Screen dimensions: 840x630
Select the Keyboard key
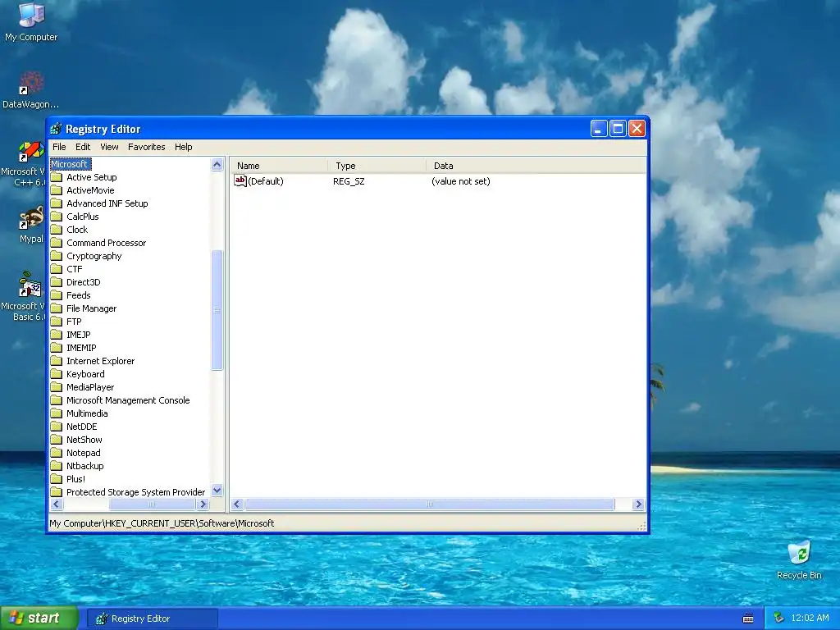(85, 374)
